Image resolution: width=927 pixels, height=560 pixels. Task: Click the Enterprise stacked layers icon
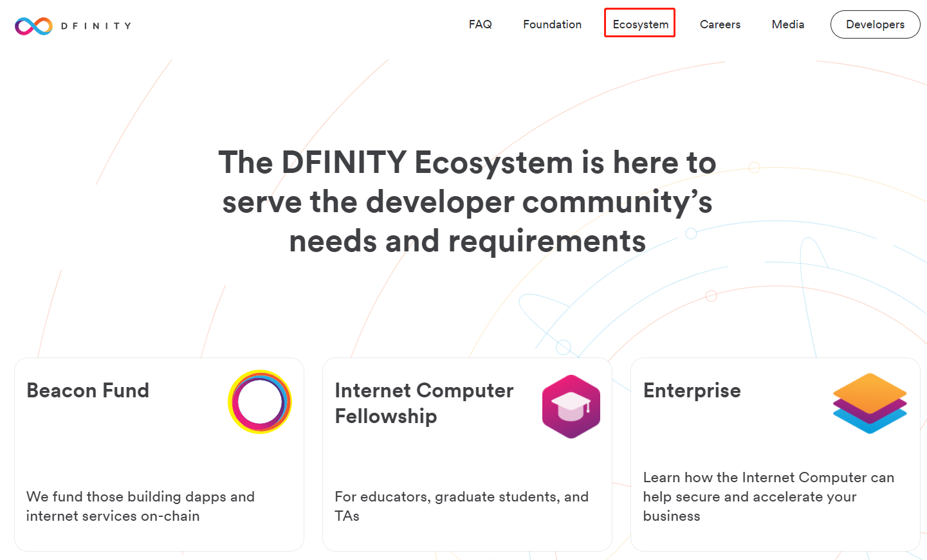point(870,403)
